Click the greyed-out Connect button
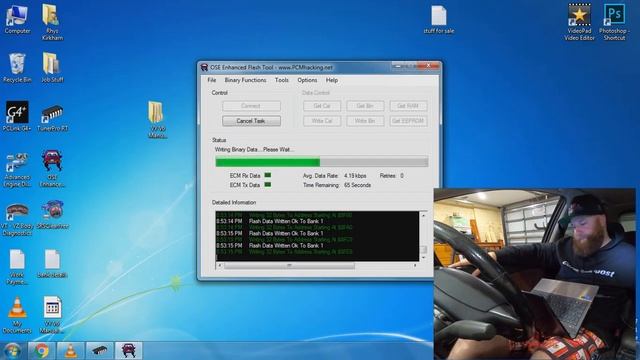The height and width of the screenshot is (360, 640). 251,106
